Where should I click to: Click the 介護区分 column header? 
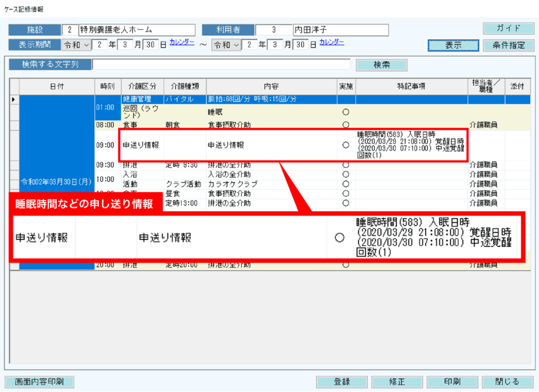[x=142, y=86]
